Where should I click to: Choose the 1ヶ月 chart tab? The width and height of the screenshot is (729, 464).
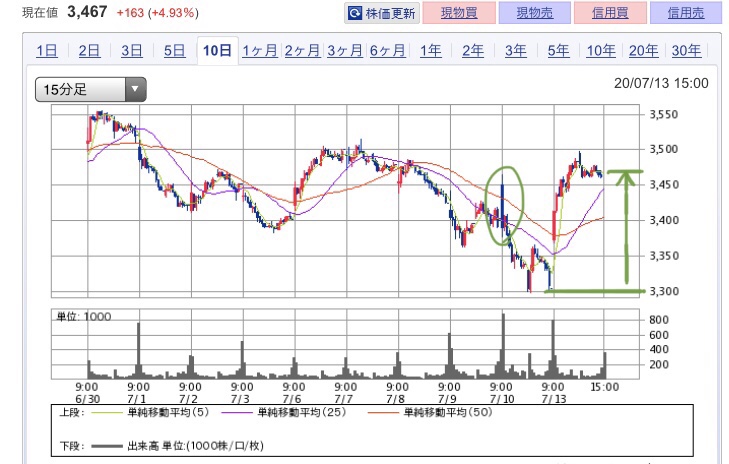click(x=259, y=51)
